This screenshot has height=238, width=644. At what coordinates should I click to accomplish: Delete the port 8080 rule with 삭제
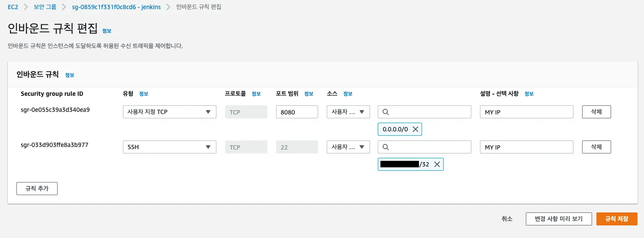[x=596, y=112]
